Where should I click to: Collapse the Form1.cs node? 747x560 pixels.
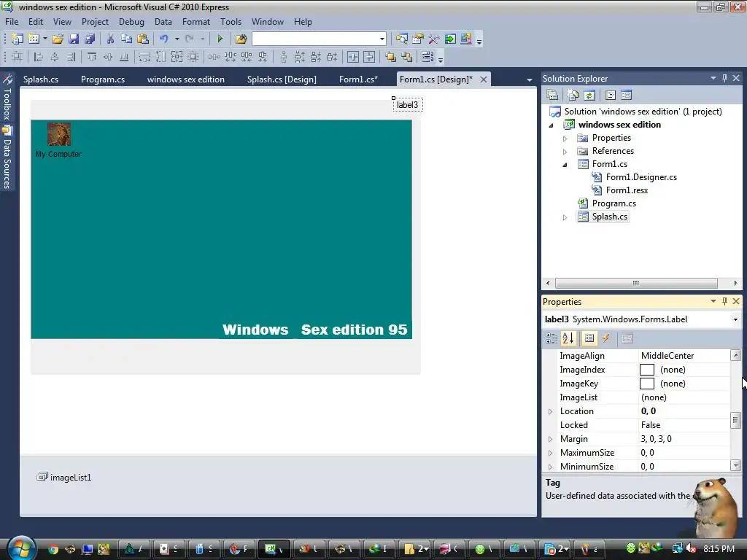coord(565,165)
